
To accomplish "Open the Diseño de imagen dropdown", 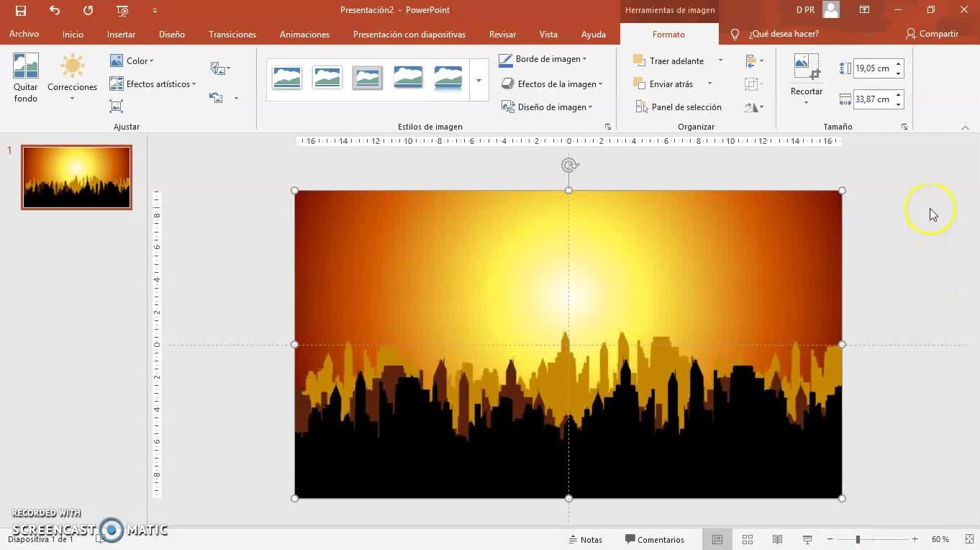I will click(546, 107).
